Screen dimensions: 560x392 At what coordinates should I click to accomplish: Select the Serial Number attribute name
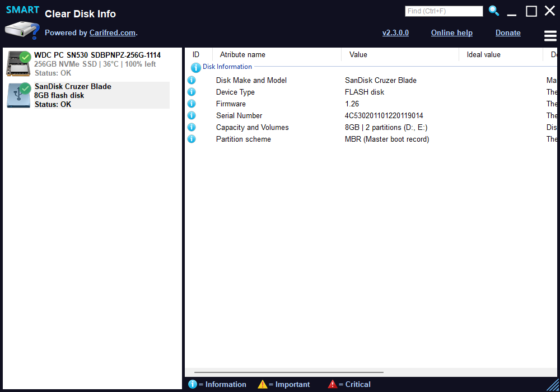(x=239, y=116)
